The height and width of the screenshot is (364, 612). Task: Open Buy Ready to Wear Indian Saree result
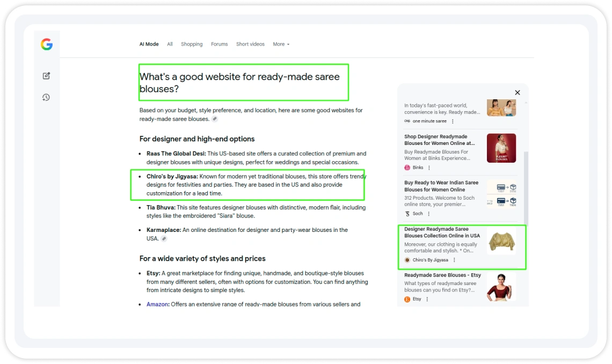pos(441,186)
